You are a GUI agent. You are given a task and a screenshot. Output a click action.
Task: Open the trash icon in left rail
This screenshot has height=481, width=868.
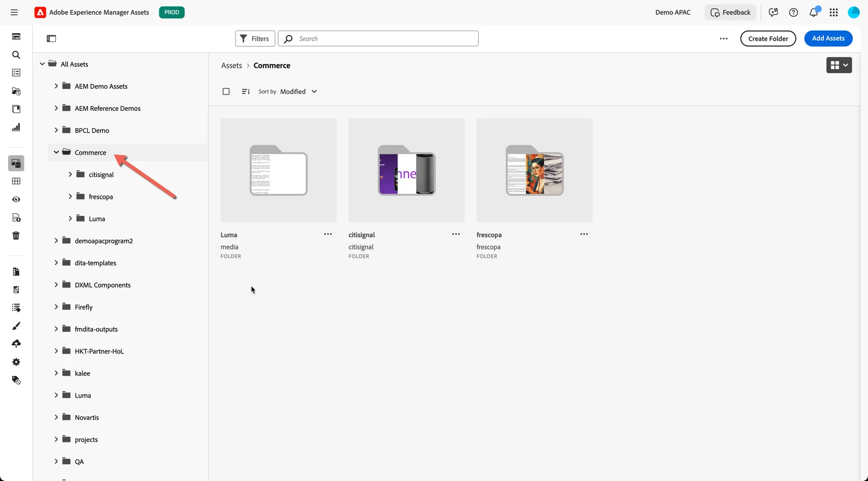click(x=16, y=235)
